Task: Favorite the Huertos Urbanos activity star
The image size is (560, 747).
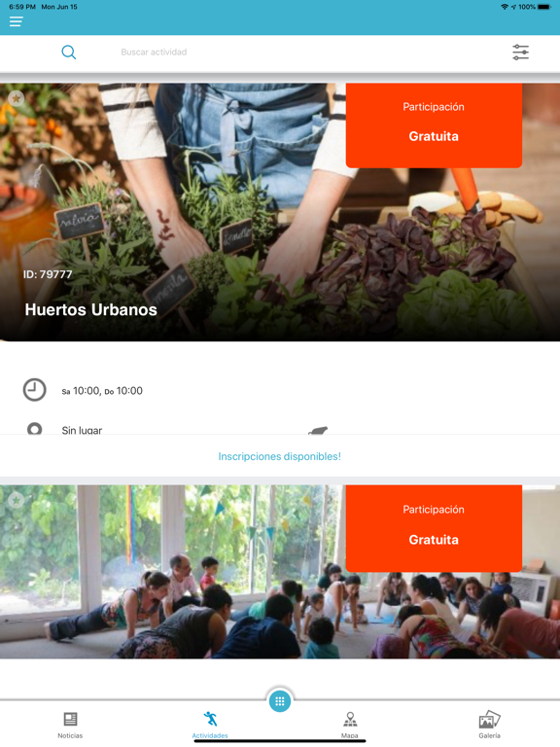Action: click(17, 98)
